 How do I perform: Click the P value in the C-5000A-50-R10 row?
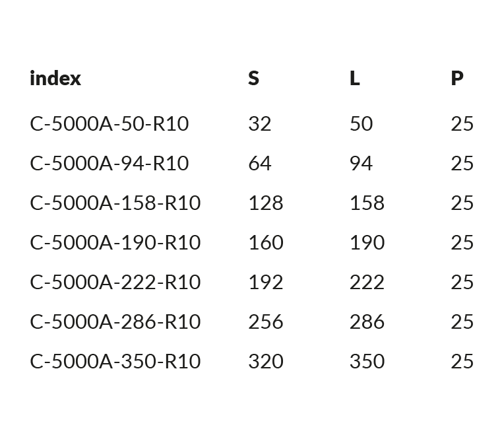(462, 124)
